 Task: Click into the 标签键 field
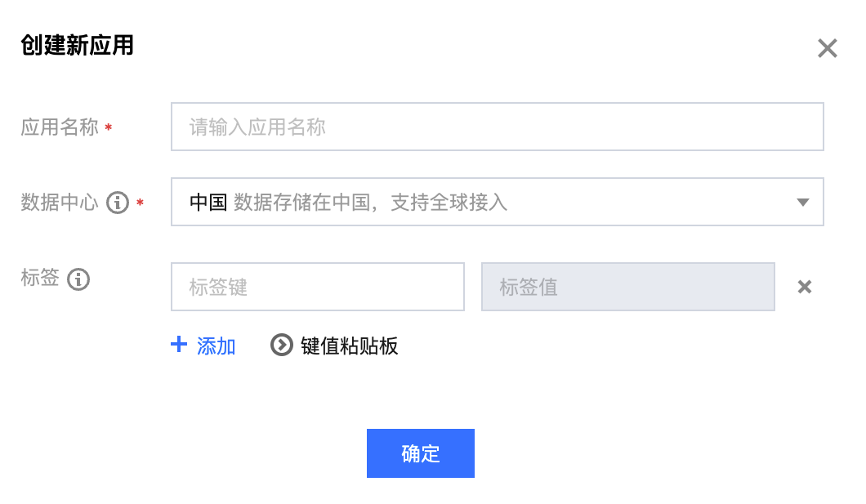pyautogui.click(x=317, y=287)
